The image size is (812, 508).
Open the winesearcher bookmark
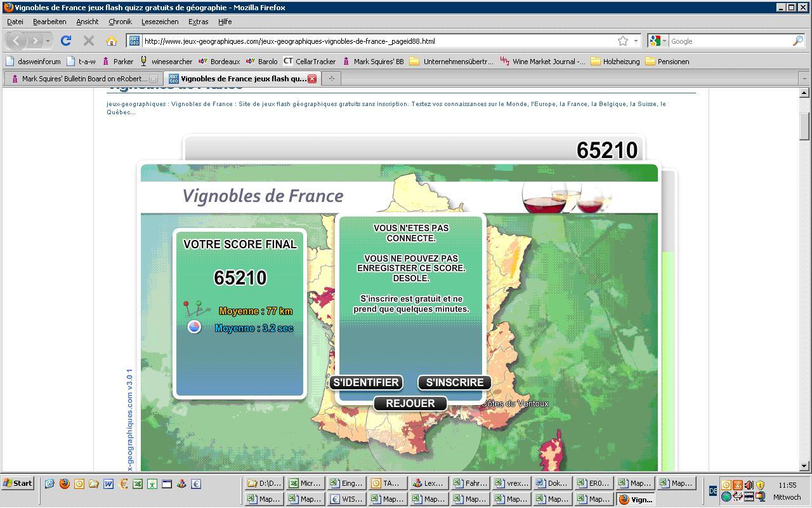[166, 62]
